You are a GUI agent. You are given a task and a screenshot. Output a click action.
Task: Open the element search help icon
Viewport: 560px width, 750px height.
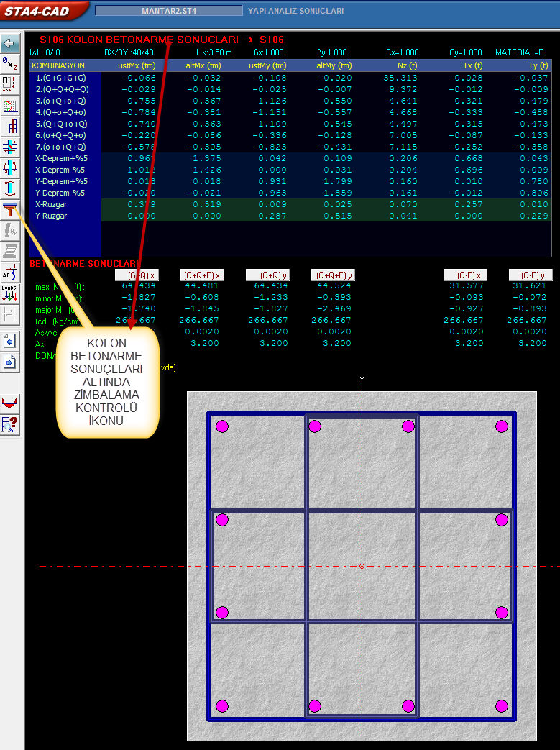click(10, 424)
